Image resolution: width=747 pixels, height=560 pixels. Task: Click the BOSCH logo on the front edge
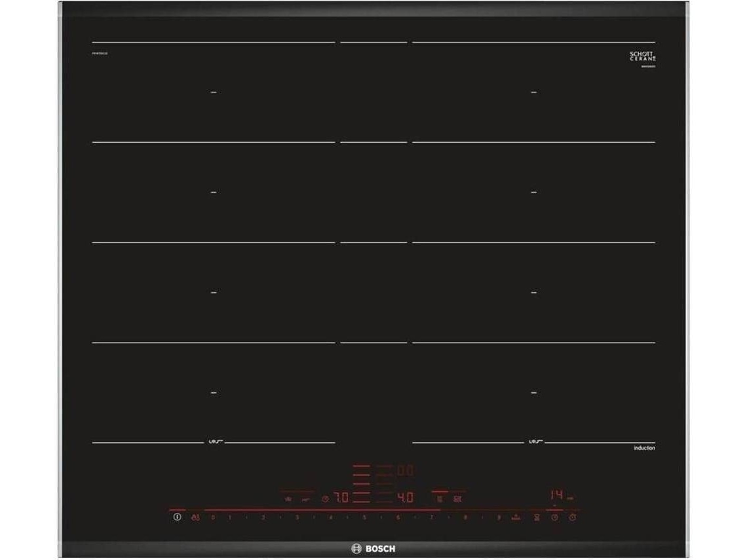tap(373, 549)
